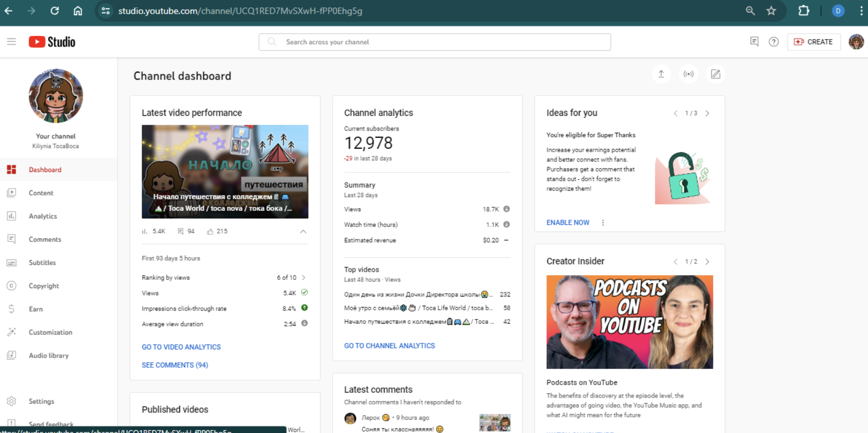Click the Published videos heading
This screenshot has width=868, height=433.
(175, 410)
